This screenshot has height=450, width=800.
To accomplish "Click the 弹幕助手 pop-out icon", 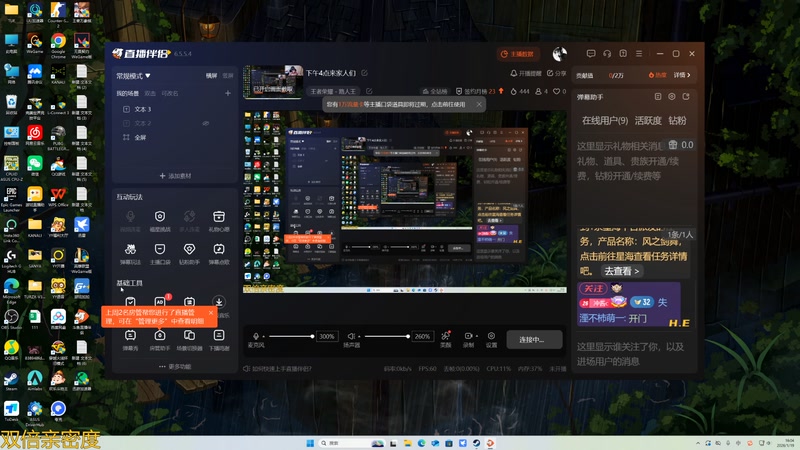I will pos(686,96).
